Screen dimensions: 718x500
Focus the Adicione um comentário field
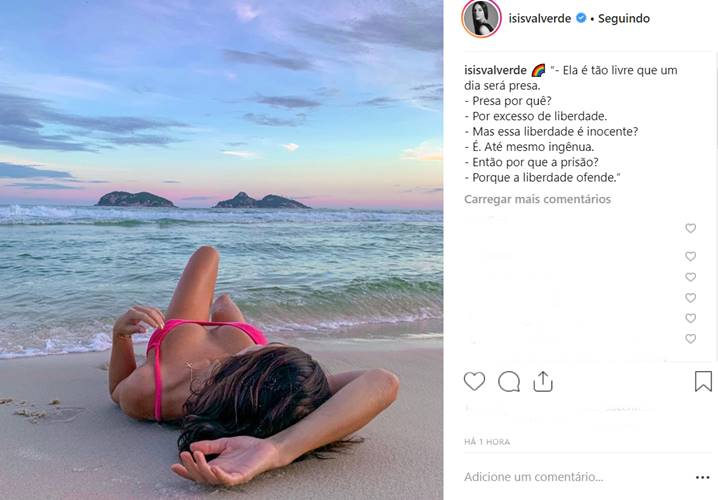(x=577, y=477)
